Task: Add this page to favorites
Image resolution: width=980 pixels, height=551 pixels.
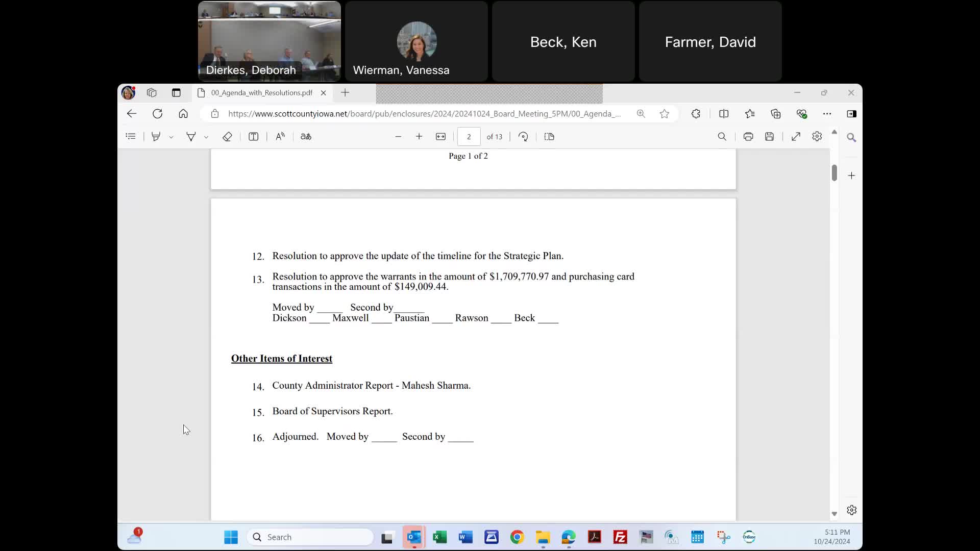Action: coord(664,114)
